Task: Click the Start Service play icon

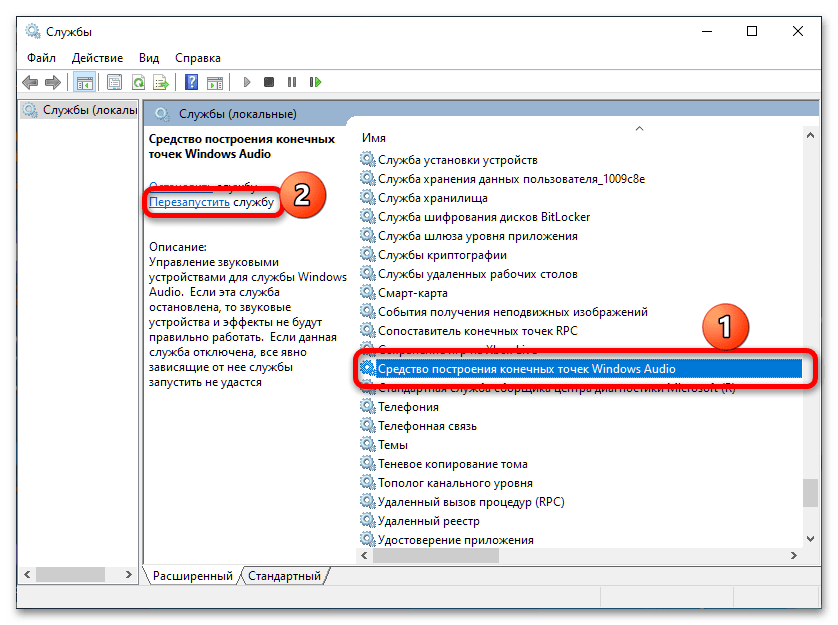Action: pyautogui.click(x=246, y=82)
